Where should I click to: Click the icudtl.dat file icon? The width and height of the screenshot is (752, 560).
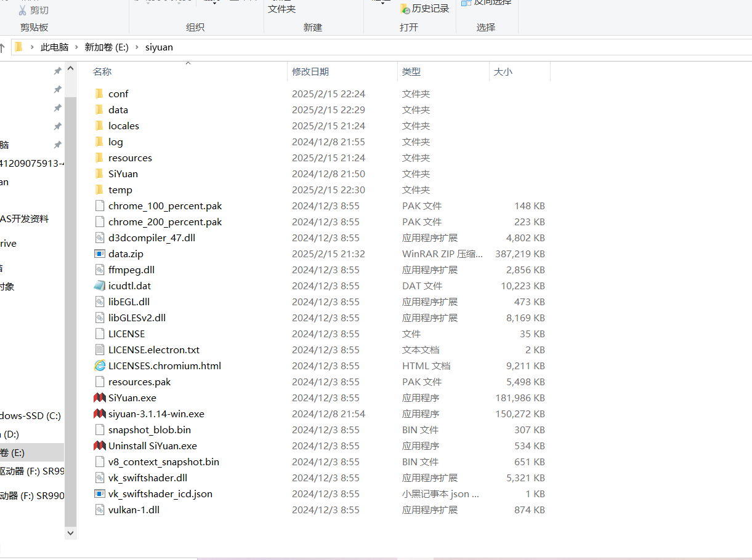pos(99,286)
